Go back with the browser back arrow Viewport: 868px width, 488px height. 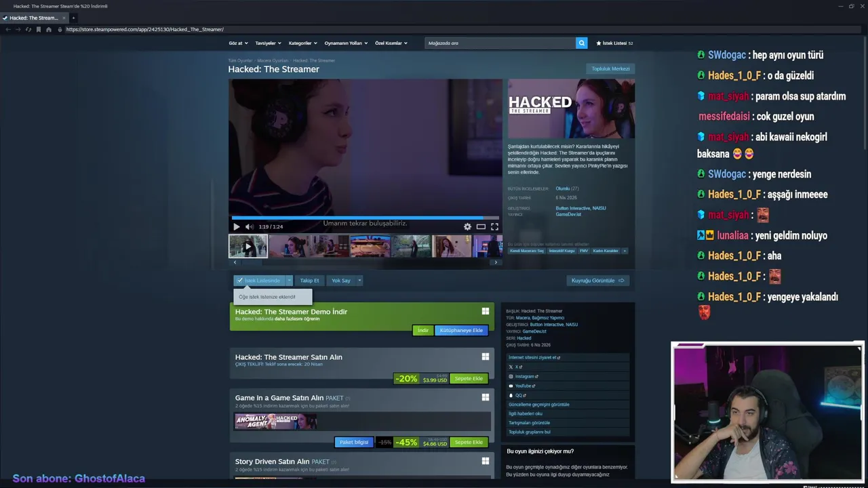point(7,29)
